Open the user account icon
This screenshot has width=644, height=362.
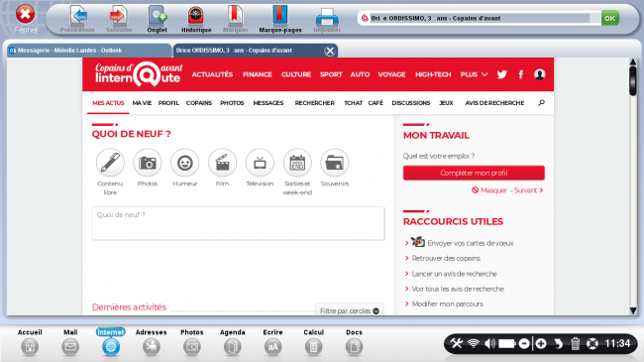pos(539,74)
